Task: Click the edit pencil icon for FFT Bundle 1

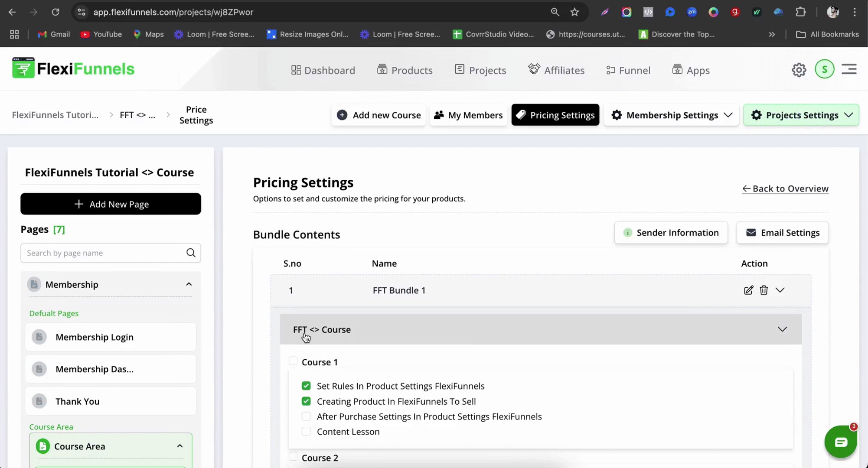Action: (x=748, y=290)
